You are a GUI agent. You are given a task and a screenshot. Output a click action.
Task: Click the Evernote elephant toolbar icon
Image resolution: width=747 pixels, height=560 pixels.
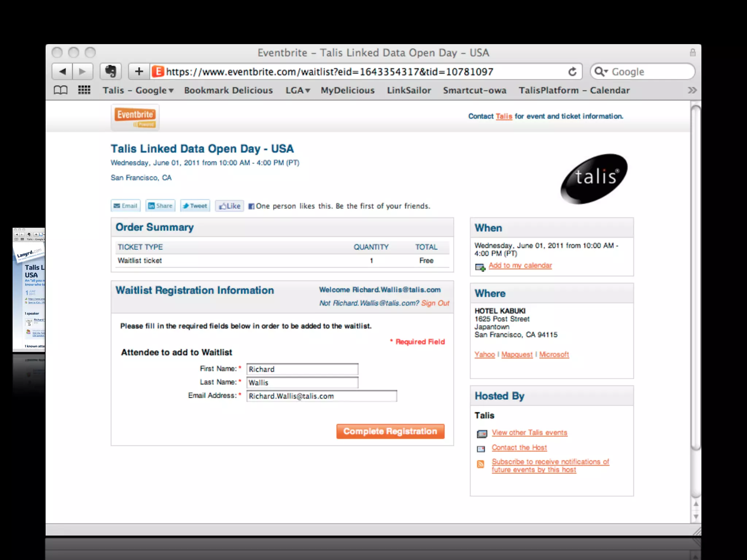click(111, 71)
